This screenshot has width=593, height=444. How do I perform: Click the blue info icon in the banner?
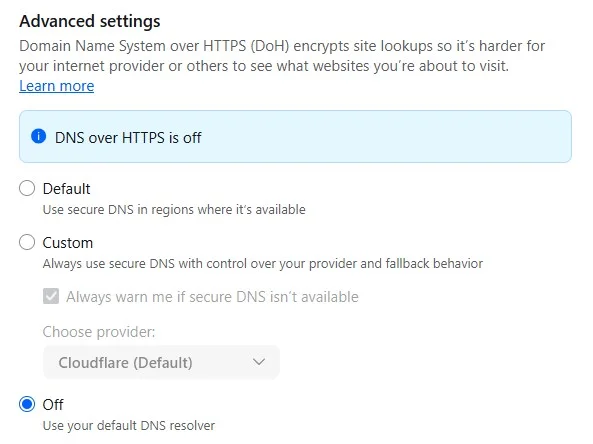pos(39,136)
